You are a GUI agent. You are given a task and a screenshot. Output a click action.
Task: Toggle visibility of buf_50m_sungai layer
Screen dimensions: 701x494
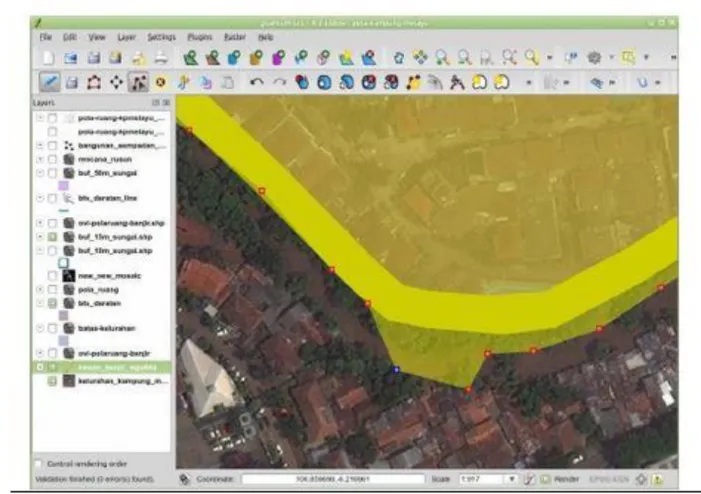click(52, 173)
